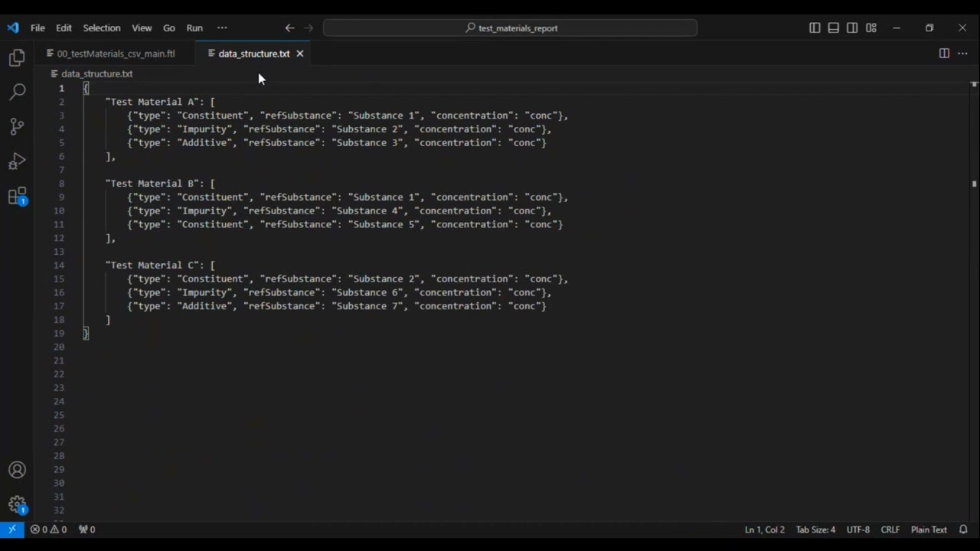Click the test_materials_report search box

(x=510, y=28)
